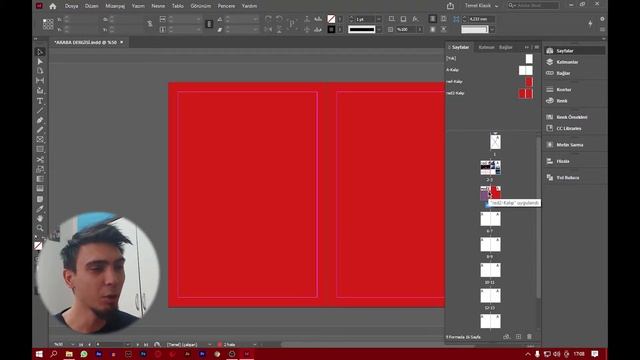Select the Free Transform tool
This screenshot has height=360, width=640.
[40, 169]
